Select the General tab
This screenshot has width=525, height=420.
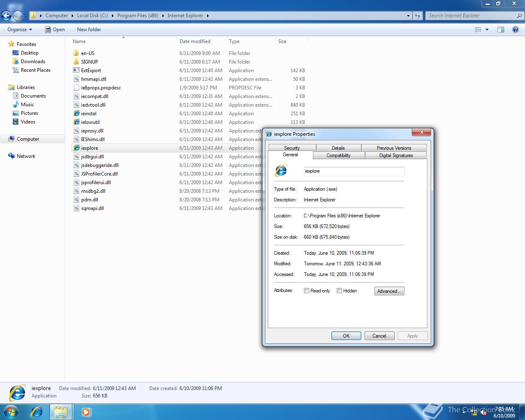pos(290,155)
